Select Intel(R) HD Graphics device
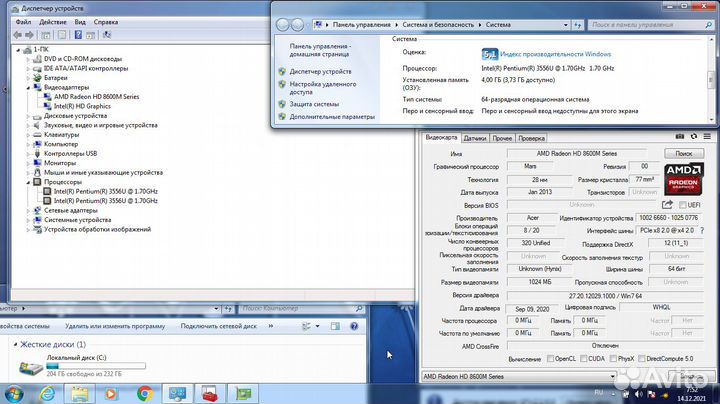 [82, 106]
